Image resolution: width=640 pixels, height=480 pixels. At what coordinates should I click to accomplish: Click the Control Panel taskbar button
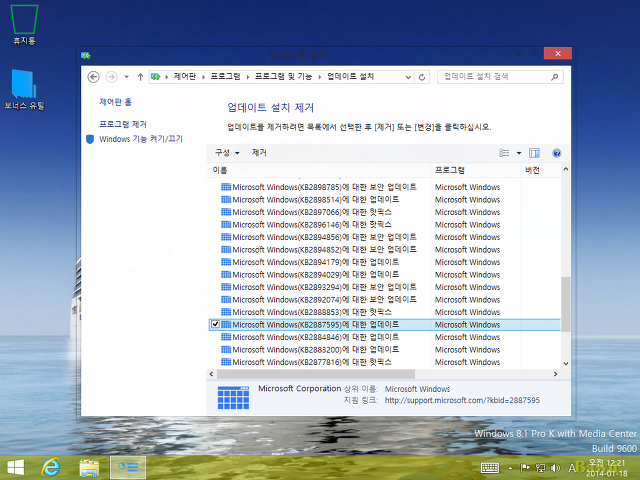point(128,467)
